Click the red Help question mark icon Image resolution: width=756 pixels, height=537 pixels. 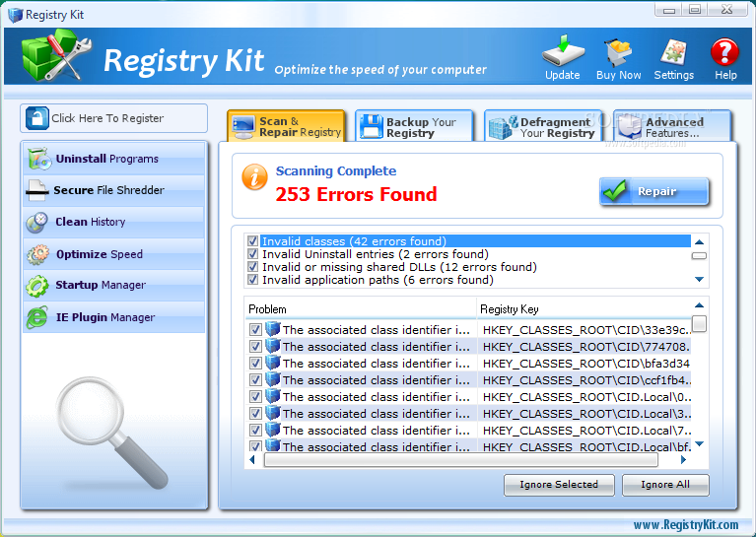tap(724, 52)
